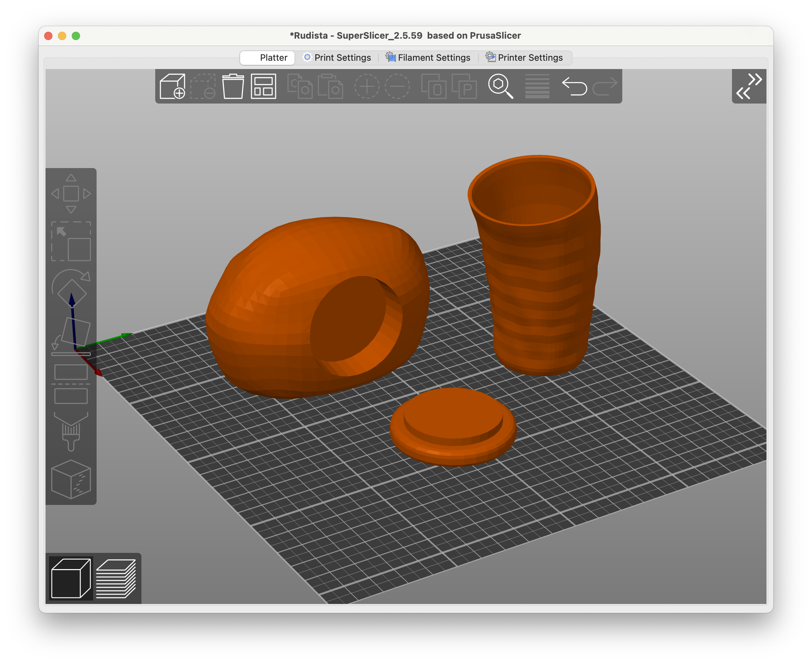Image resolution: width=812 pixels, height=664 pixels.
Task: Select the Paint-on supports brush tool
Action: [x=71, y=431]
